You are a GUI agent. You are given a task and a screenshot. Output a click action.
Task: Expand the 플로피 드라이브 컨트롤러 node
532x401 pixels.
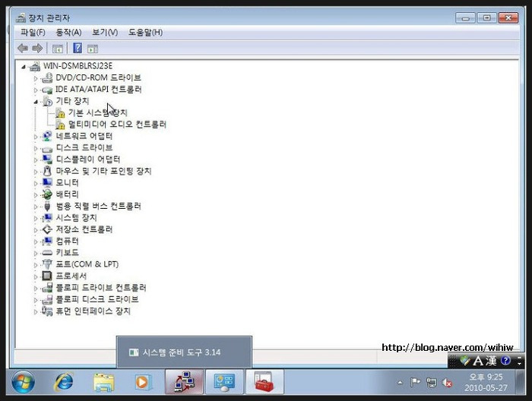click(36, 289)
